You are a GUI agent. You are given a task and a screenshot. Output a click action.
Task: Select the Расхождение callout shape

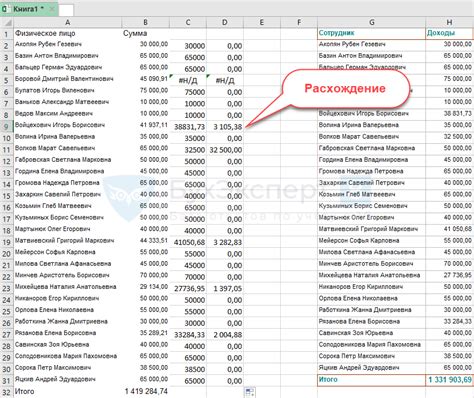[x=345, y=89]
